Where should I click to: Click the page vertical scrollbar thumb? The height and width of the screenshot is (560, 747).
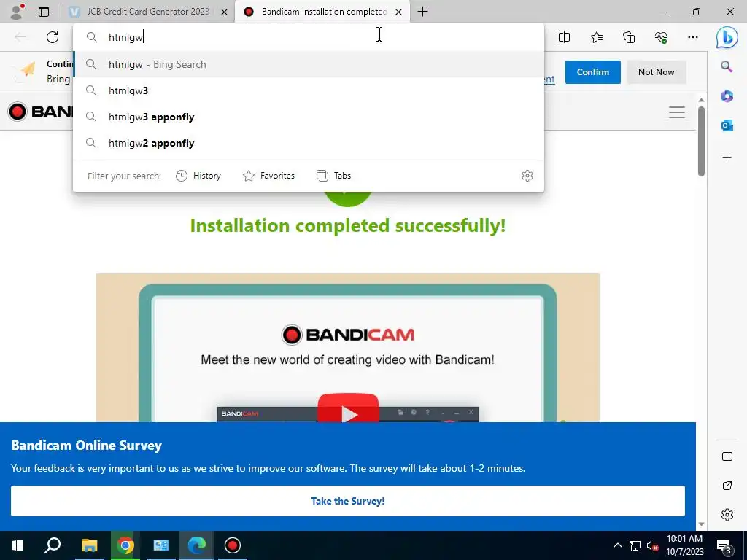[701, 141]
